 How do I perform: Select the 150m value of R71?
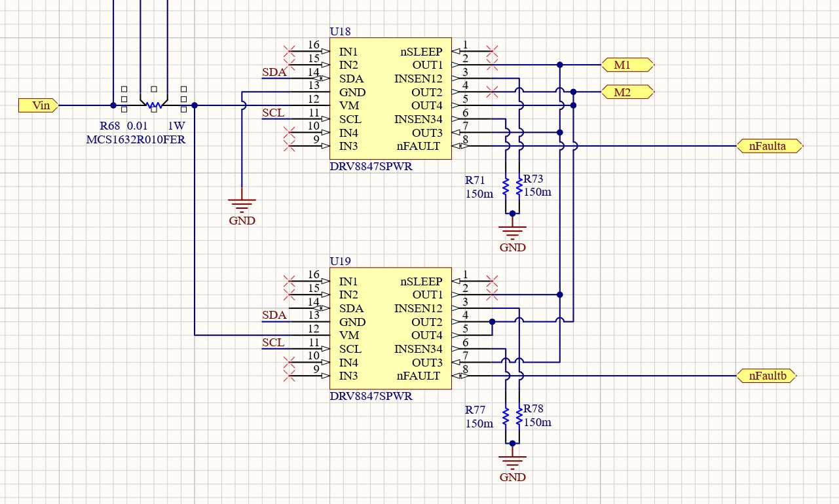click(x=479, y=194)
